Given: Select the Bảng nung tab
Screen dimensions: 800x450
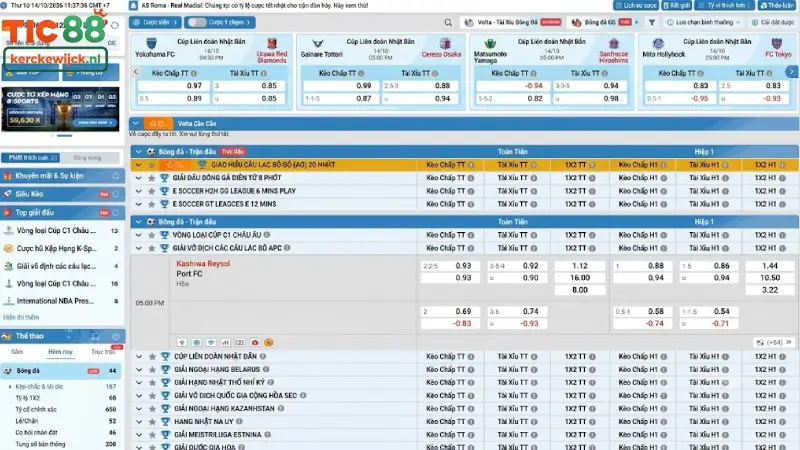Looking at the screenshot, I should pos(87,158).
